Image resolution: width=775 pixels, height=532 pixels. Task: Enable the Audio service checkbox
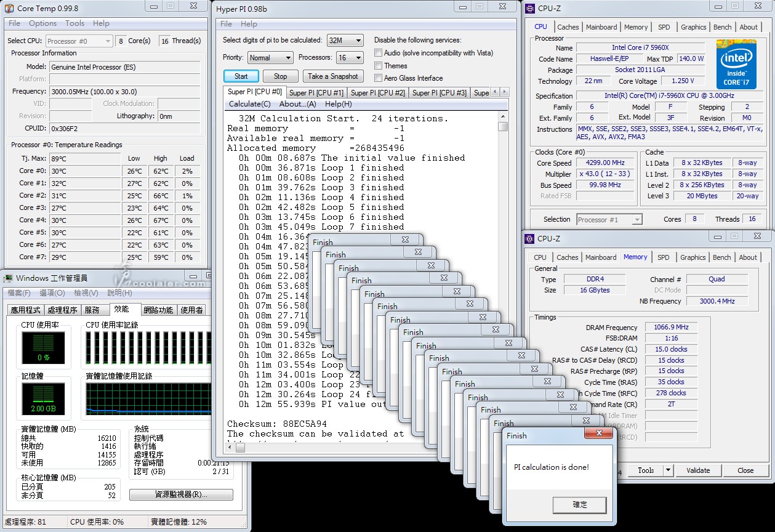[x=379, y=53]
